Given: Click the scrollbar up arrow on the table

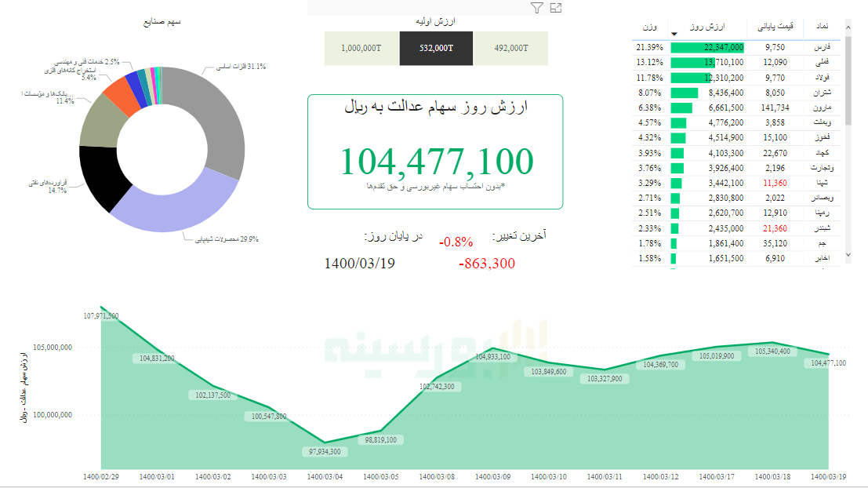Looking at the screenshot, I should pyautogui.click(x=847, y=26).
